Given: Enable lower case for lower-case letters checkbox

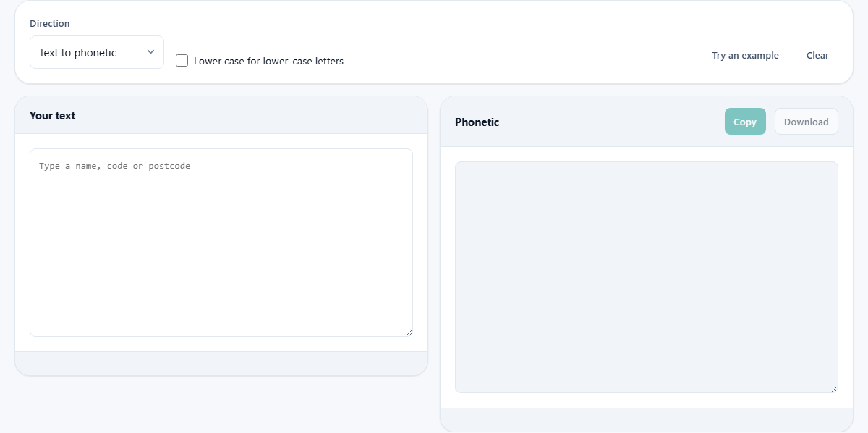Looking at the screenshot, I should click(182, 61).
